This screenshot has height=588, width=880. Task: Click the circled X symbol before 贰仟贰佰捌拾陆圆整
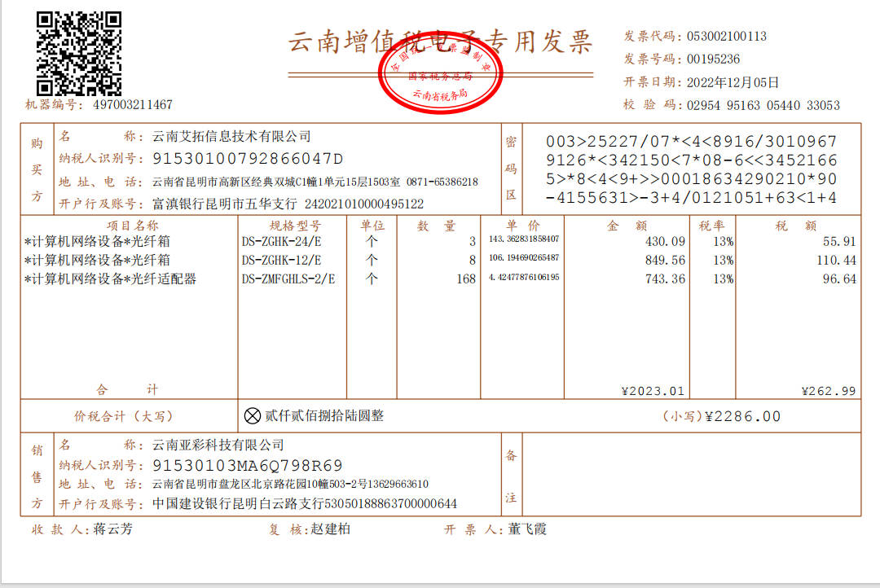tap(252, 415)
